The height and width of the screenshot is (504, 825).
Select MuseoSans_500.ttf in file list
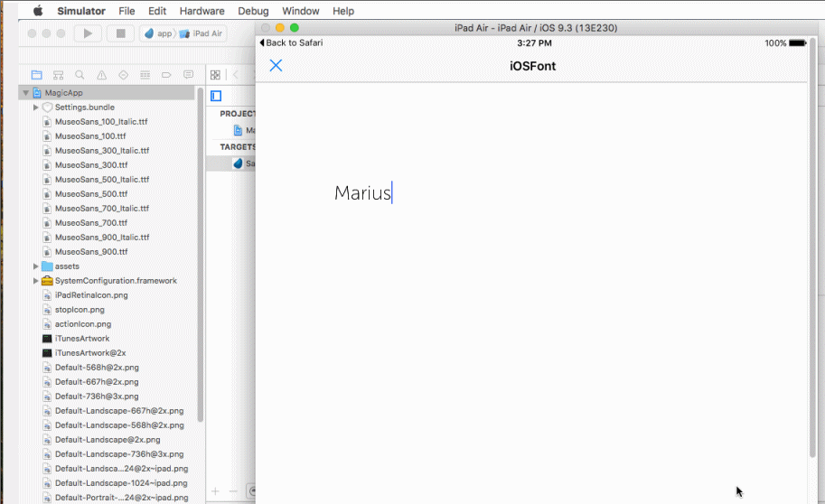pos(90,194)
